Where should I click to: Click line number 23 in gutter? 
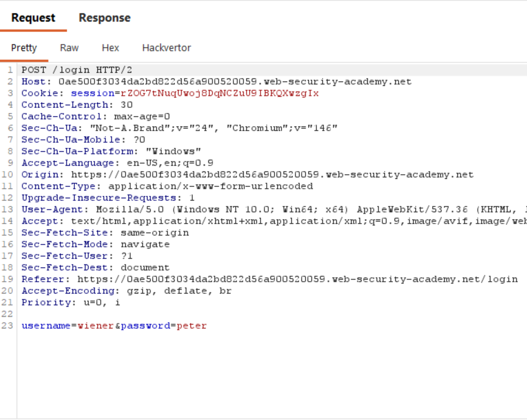(7, 325)
